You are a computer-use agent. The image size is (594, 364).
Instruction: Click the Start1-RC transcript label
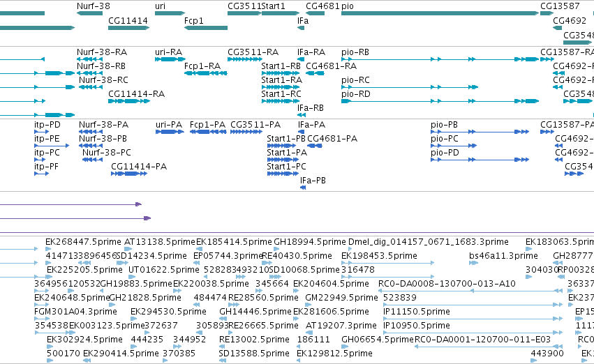click(x=281, y=94)
